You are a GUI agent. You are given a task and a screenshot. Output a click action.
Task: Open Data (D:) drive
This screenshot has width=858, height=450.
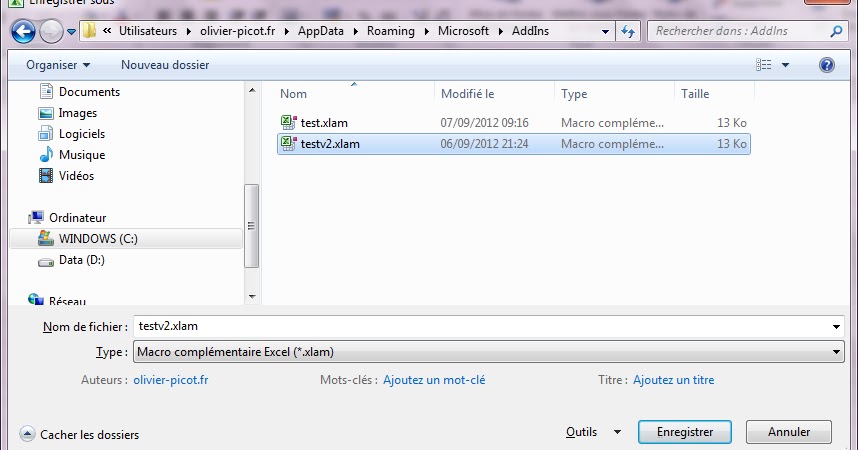81,260
